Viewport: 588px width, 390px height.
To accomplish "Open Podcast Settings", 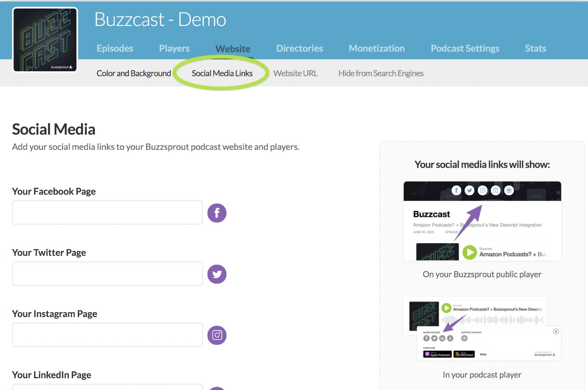I will pos(465,48).
